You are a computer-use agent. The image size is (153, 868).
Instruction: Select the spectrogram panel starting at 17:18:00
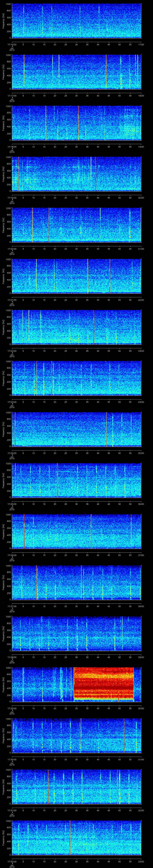coord(76,123)
